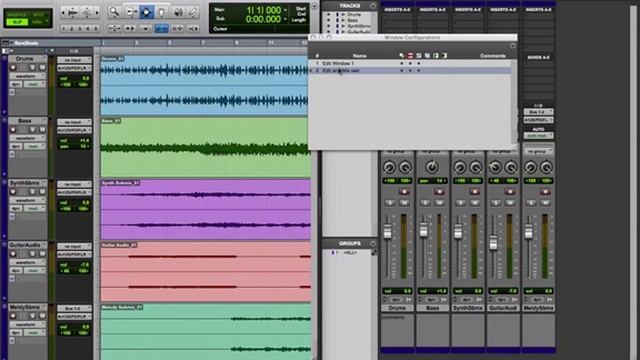Open TRACKS list popup menu button
This screenshot has height=360, width=640.
click(x=373, y=6)
